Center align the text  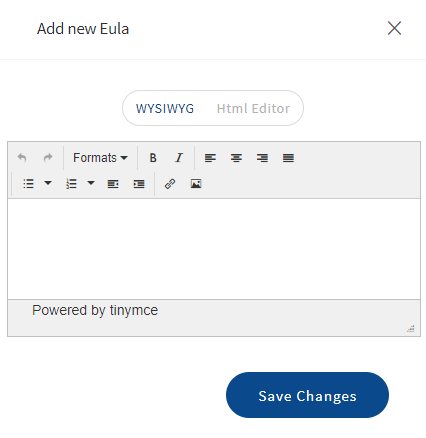click(236, 158)
